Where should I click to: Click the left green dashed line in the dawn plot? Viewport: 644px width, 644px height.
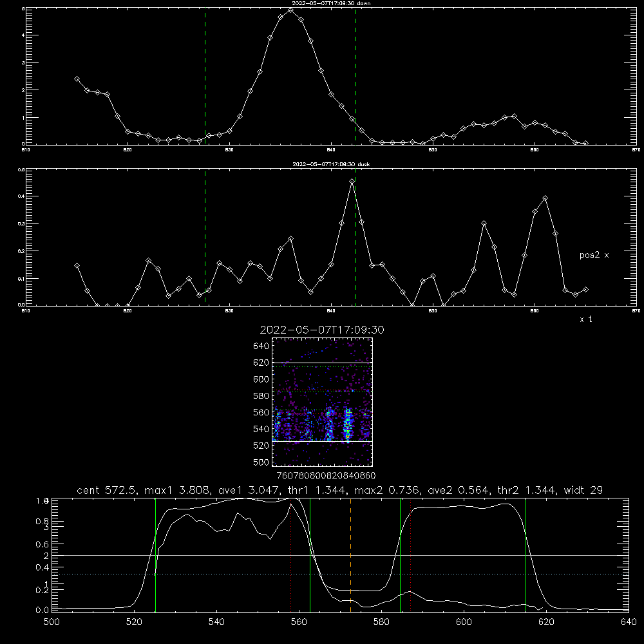(x=205, y=76)
